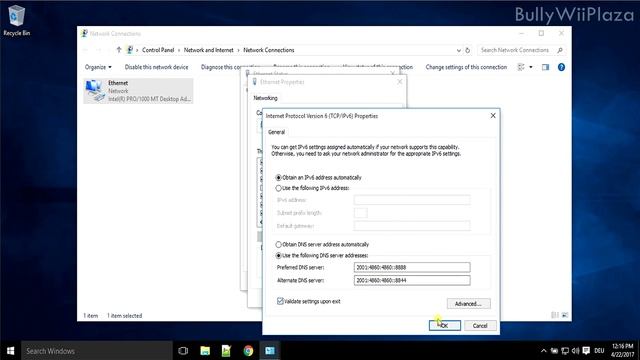This screenshot has width=640, height=360.
Task: Switch to the details view icon in status bar
Action: tap(555, 315)
